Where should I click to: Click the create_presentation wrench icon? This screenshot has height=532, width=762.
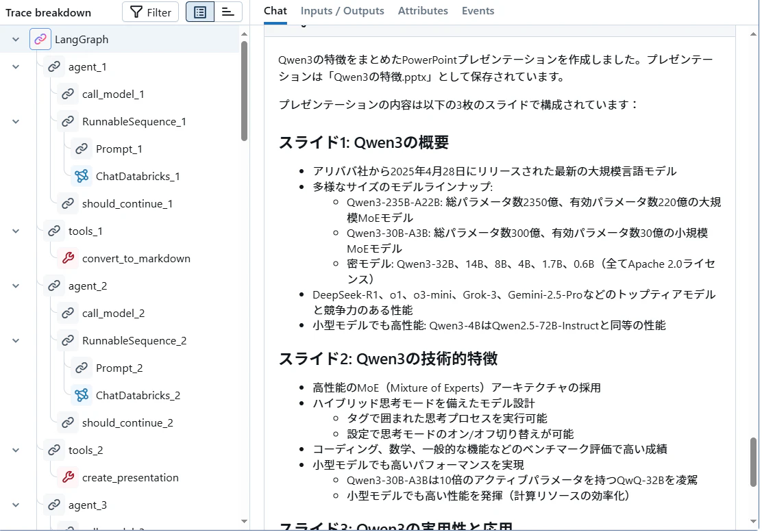point(68,478)
